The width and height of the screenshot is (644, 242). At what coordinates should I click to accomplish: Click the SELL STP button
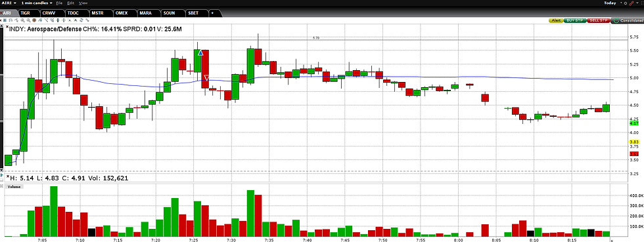[x=599, y=20]
